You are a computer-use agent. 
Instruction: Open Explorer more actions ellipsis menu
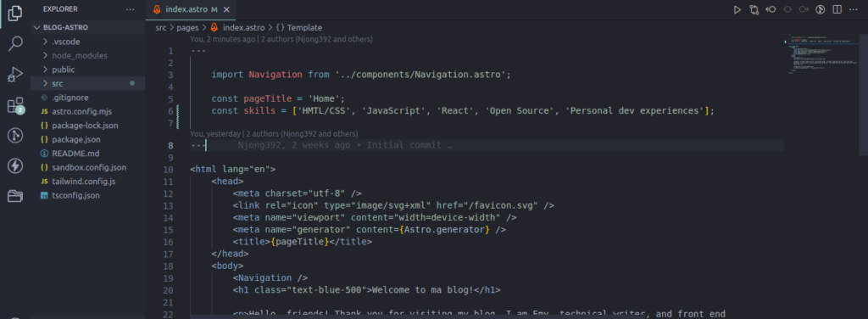tap(130, 9)
